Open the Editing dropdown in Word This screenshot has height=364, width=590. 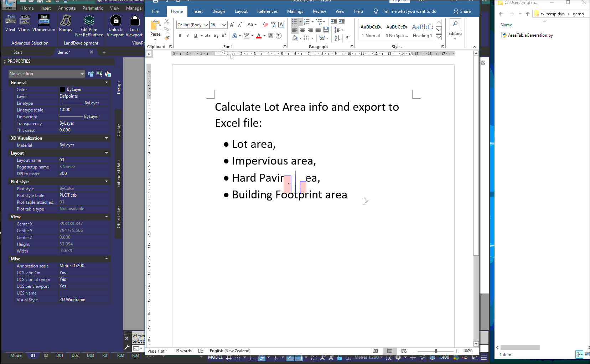pos(455,30)
